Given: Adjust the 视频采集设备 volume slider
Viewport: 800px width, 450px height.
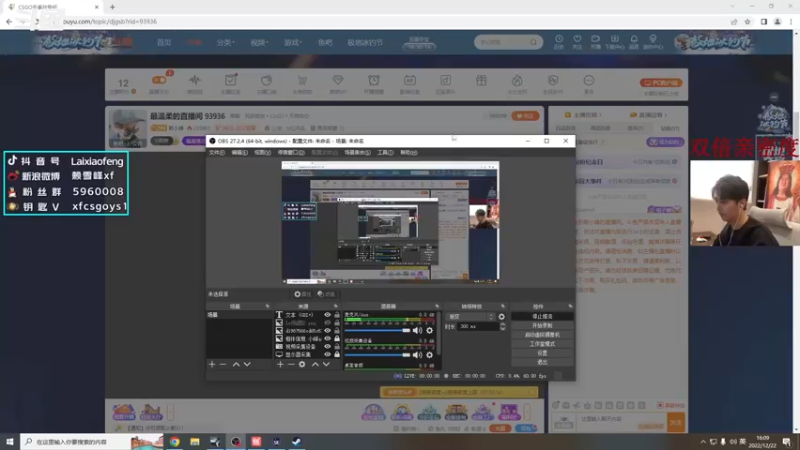Looking at the screenshot, I should pos(377,355).
